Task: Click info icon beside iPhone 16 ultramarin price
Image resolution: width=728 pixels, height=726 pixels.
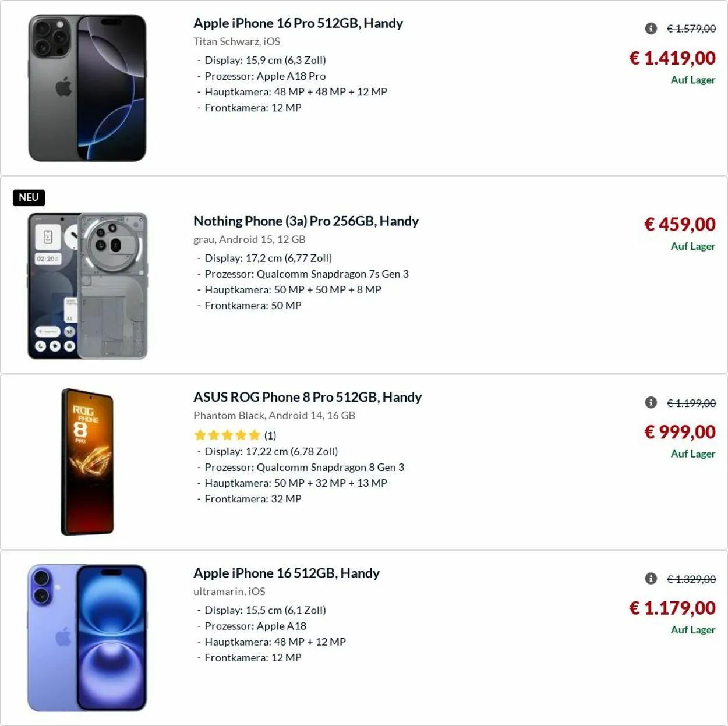Action: coord(651,579)
